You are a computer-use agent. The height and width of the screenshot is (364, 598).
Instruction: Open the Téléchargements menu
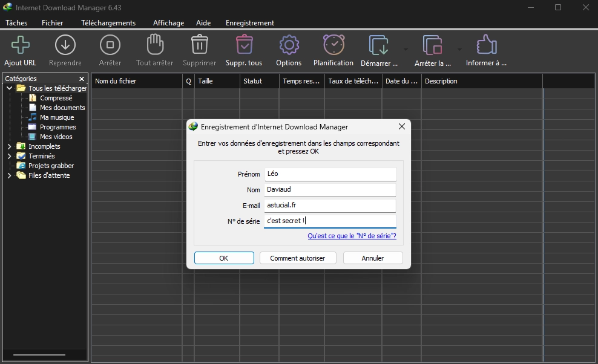[108, 23]
